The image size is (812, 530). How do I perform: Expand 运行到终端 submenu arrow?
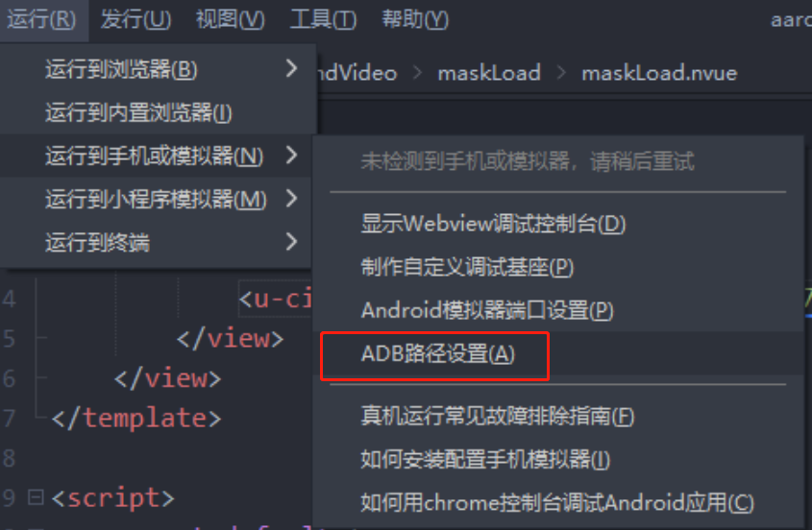coord(291,242)
